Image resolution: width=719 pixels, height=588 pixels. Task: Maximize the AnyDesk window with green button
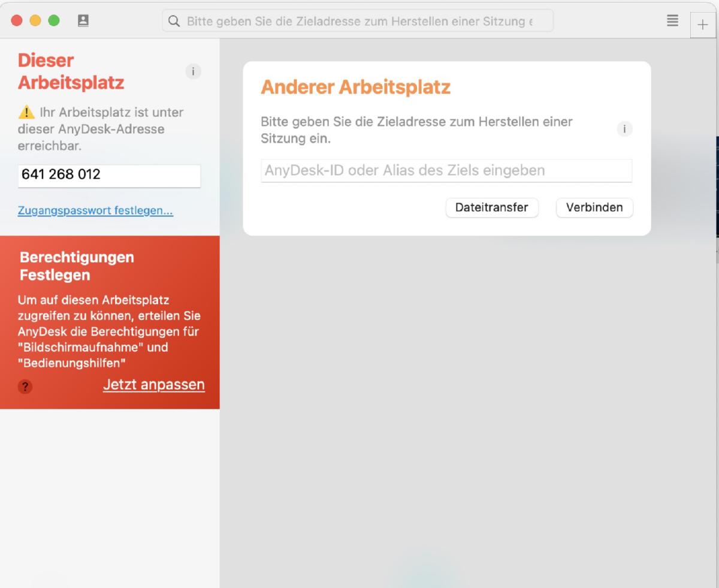pos(54,20)
